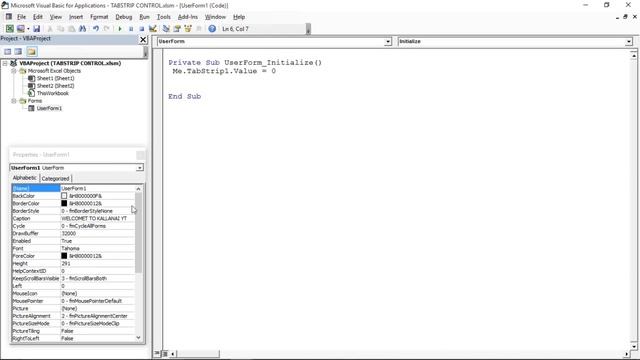The width and height of the screenshot is (640, 360).
Task: Open the Project Explorer toolbar icon
Action: coord(166,29)
